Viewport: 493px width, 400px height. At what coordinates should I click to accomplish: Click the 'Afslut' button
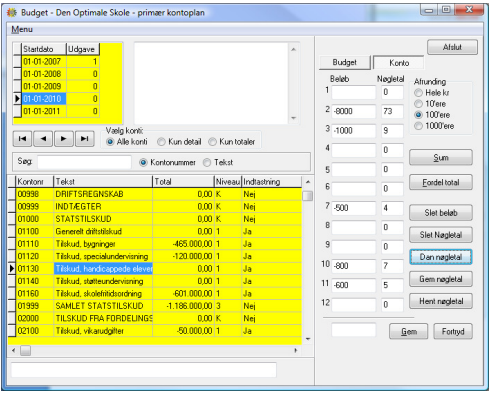tap(452, 47)
